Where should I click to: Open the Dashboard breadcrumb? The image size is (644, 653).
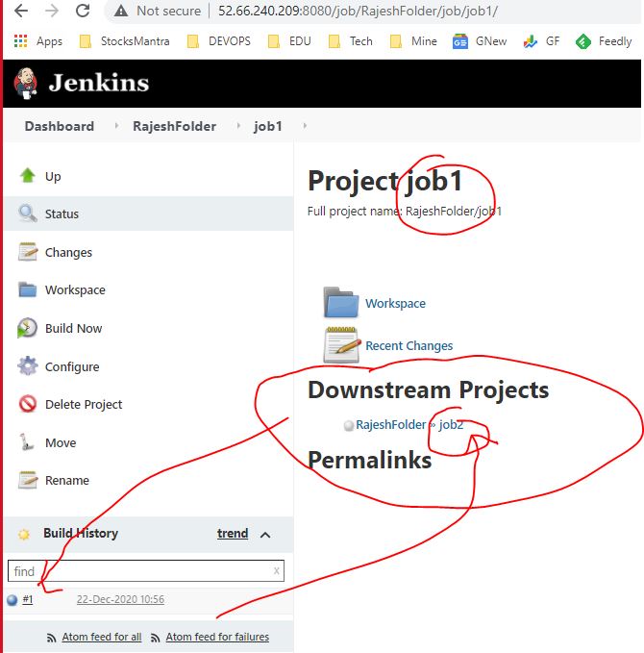click(x=60, y=126)
